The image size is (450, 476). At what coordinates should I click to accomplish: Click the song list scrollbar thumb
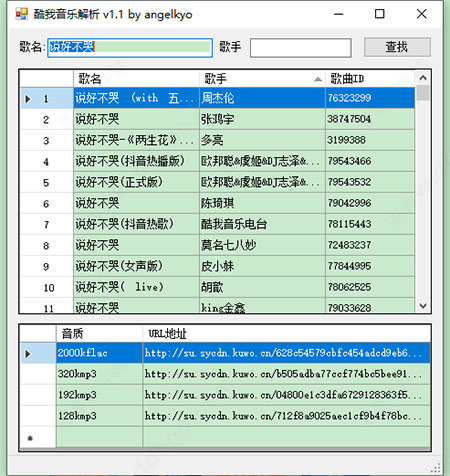(423, 93)
